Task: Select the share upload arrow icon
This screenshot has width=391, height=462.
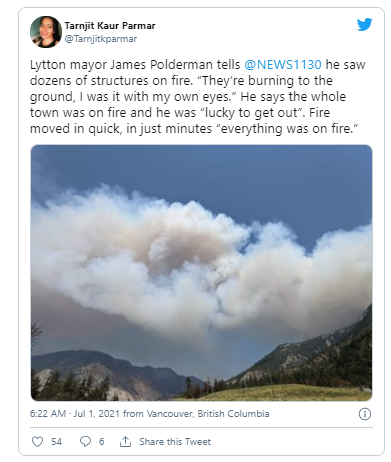Action: pos(125,442)
